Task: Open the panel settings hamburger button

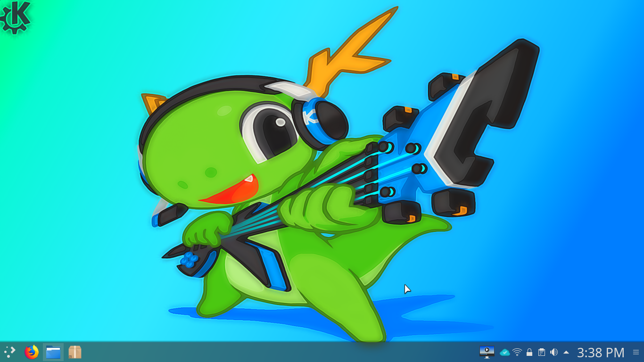Action: coord(636,352)
